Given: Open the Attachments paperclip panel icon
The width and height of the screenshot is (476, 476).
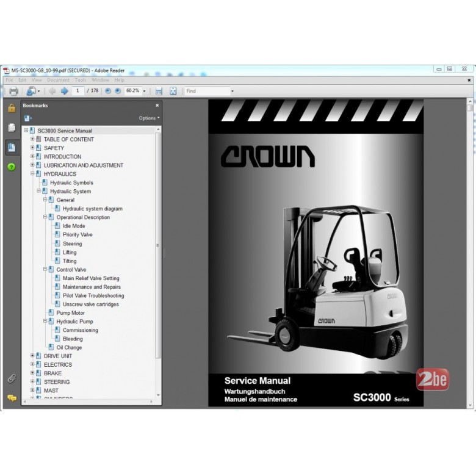Looking at the screenshot, I should tap(12, 378).
